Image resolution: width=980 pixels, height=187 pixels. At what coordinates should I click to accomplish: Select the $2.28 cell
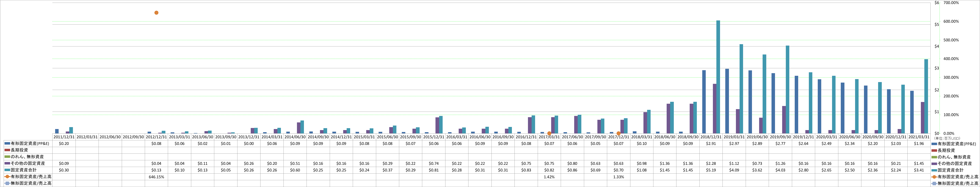[x=711, y=163]
